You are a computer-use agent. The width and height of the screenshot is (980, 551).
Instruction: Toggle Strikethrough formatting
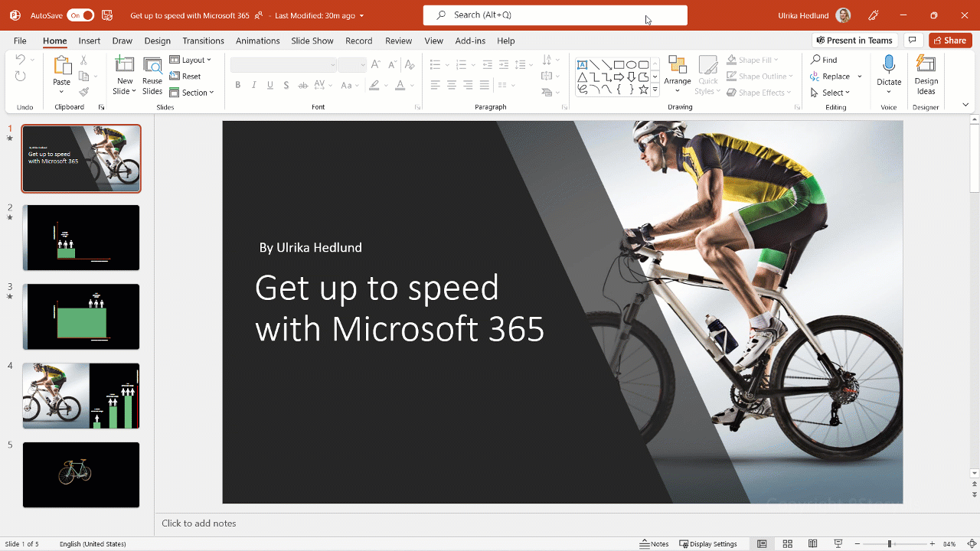[x=304, y=86]
